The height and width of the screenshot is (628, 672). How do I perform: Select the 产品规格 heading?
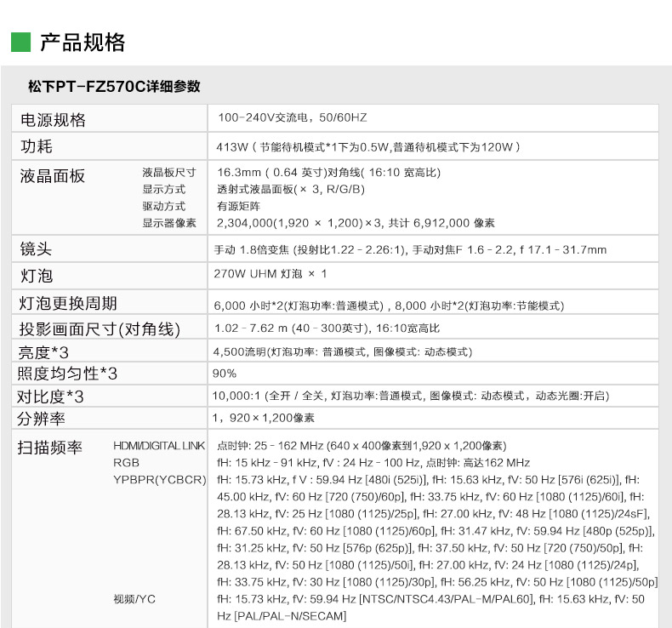[x=83, y=43]
